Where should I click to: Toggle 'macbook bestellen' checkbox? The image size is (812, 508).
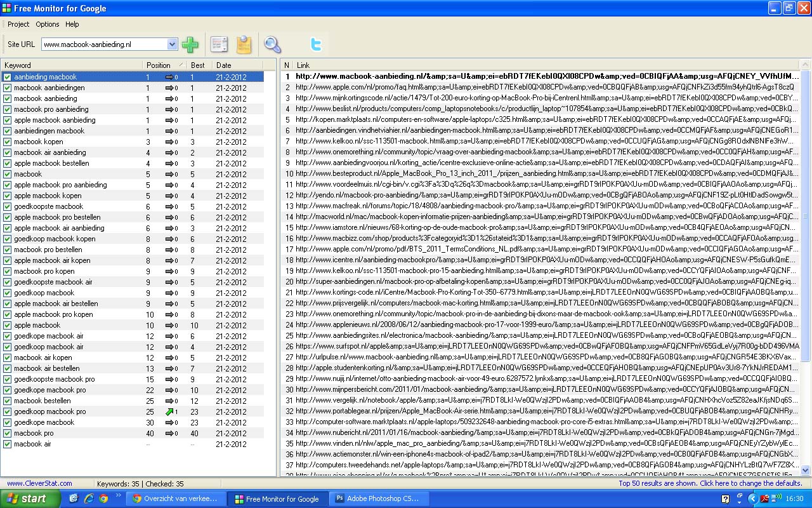click(8, 401)
